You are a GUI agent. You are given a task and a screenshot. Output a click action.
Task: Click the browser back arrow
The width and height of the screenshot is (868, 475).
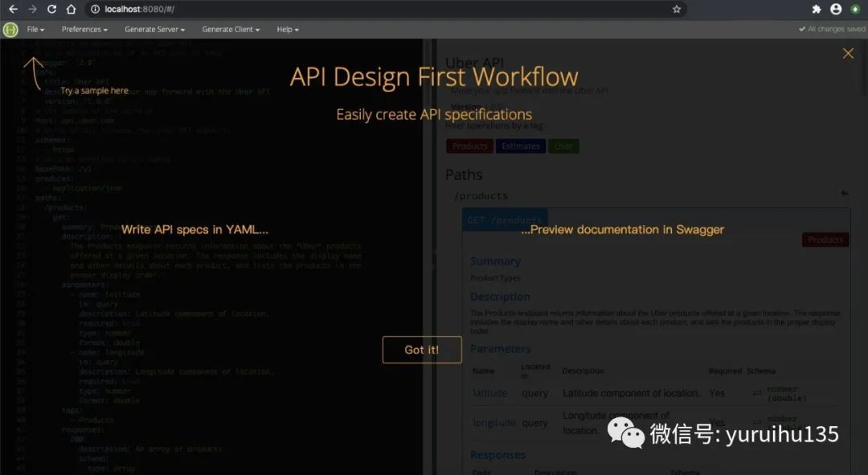[14, 9]
